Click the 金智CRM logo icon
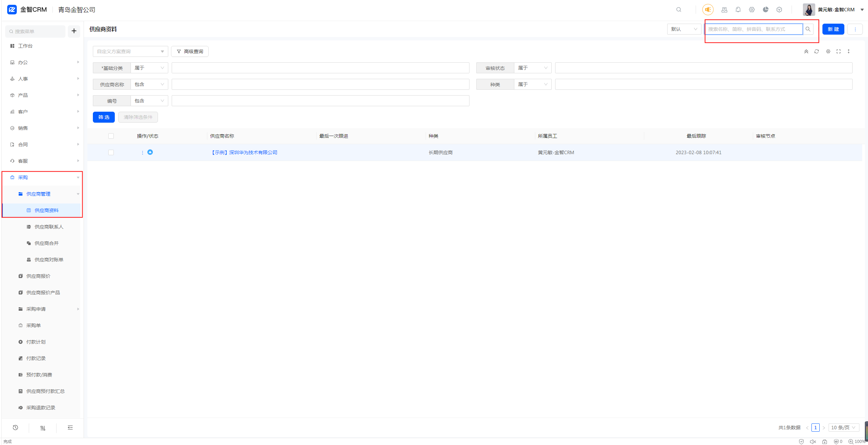The image size is (868, 445). point(12,10)
